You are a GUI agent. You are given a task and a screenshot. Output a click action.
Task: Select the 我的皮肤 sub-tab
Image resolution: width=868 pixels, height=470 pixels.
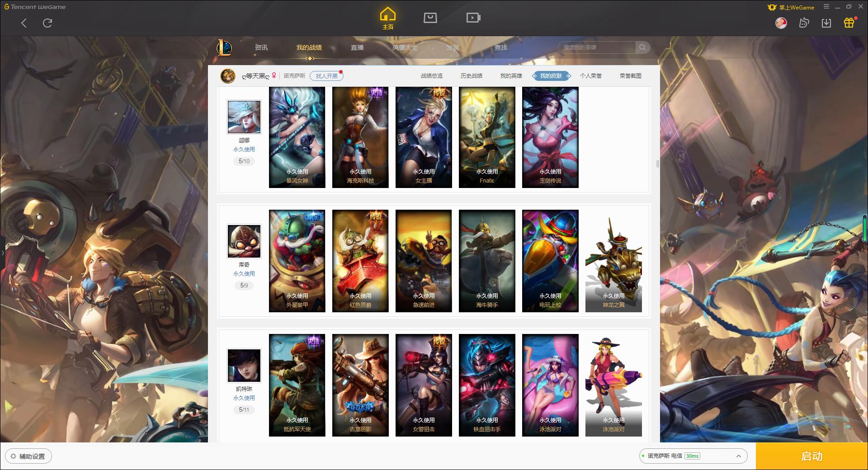551,76
